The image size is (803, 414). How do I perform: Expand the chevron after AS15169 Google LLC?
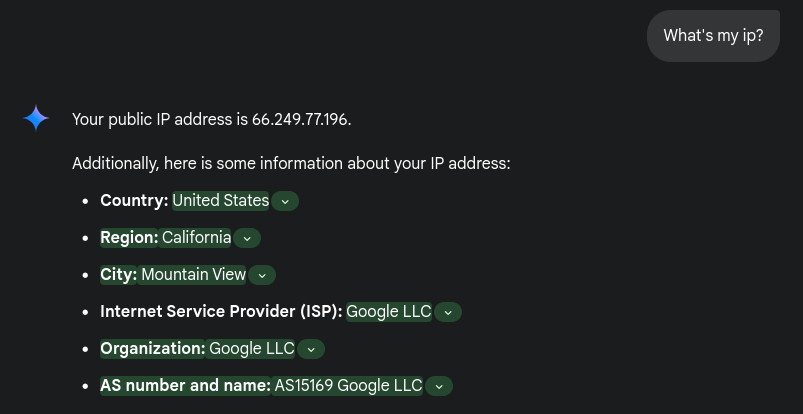pos(439,386)
